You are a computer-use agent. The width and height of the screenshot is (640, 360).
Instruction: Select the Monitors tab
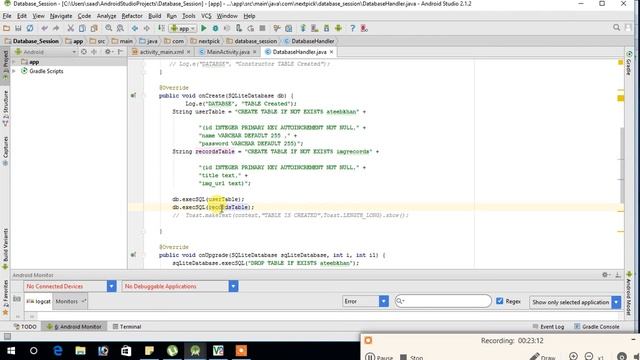(70, 301)
